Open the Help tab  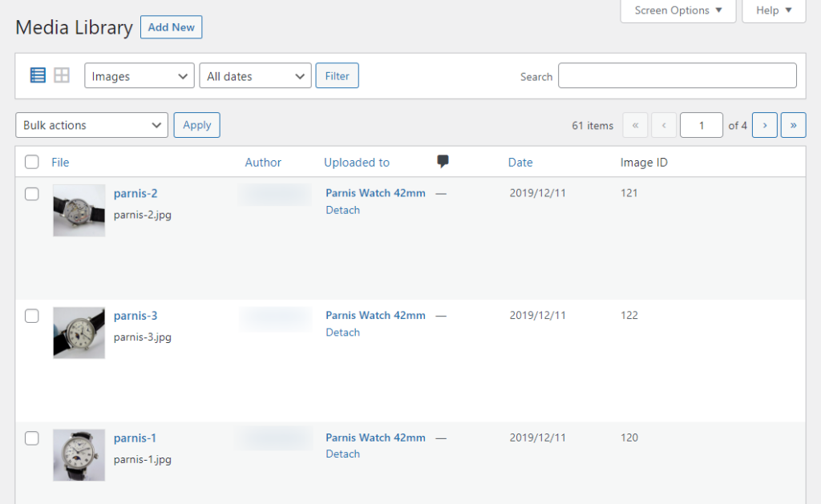(774, 10)
